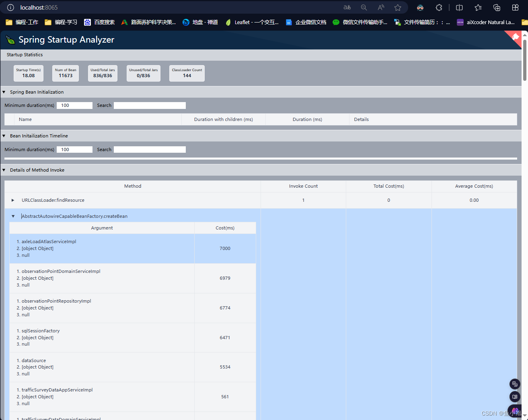Screen dimensions: 528x420
Task: Click the Num of Bean 11673 card
Action: 66,73
